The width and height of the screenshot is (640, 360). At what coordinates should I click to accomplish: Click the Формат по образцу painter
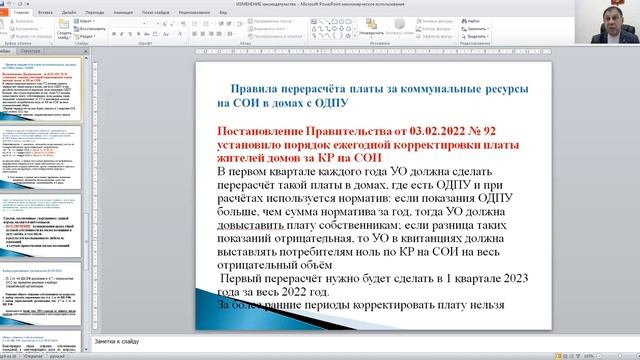pos(31,36)
